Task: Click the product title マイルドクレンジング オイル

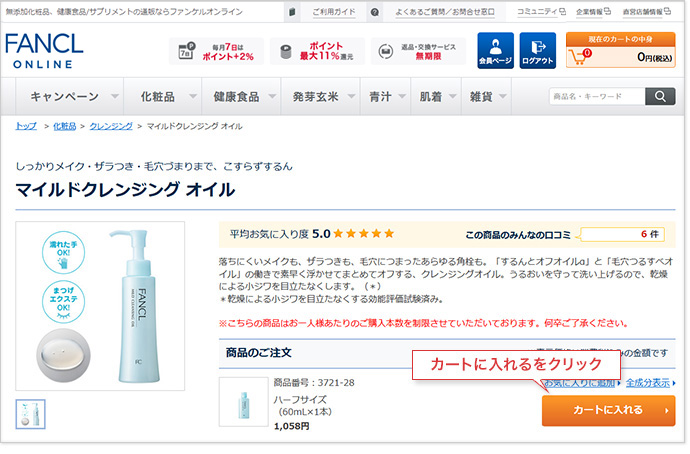Action: coord(125,190)
